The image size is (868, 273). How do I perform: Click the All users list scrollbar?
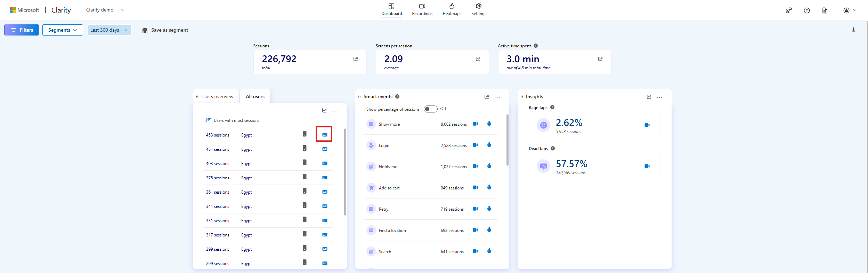(x=345, y=172)
